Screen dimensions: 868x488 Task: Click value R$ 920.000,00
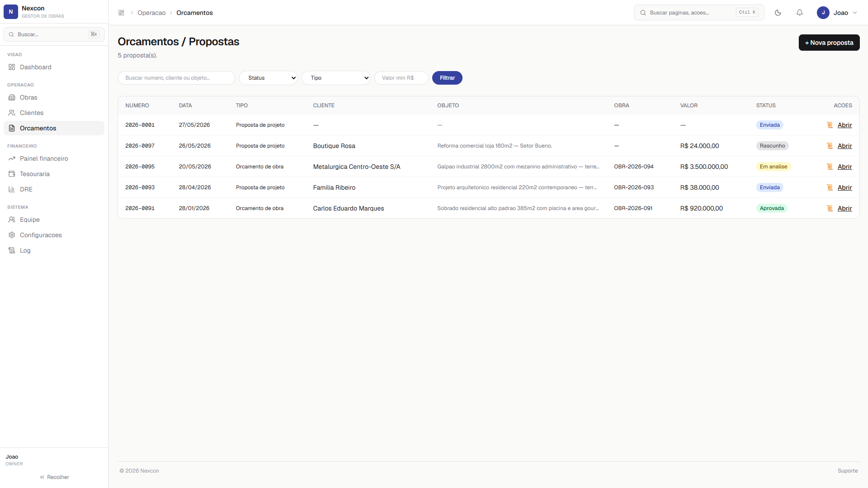[x=701, y=208]
